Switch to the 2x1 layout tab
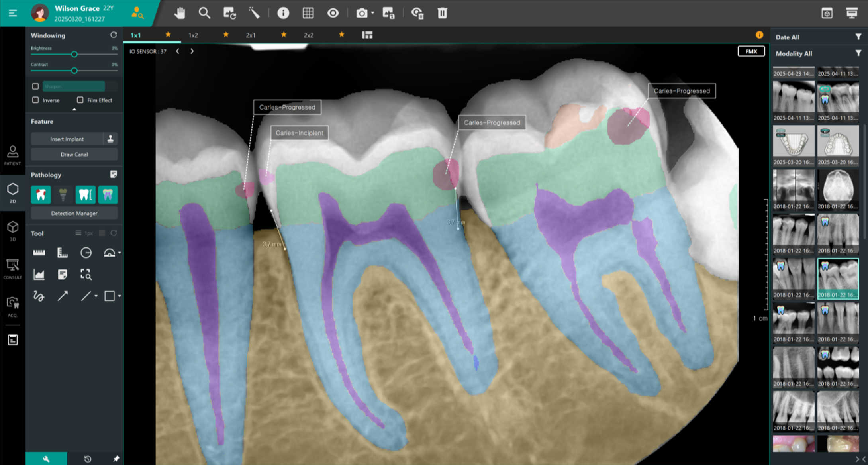The width and height of the screenshot is (868, 465). [x=251, y=35]
